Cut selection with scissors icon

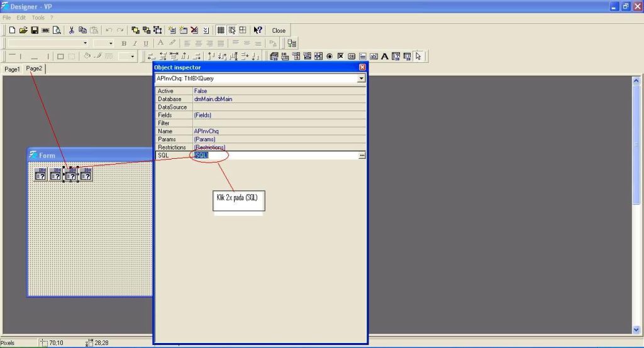71,30
